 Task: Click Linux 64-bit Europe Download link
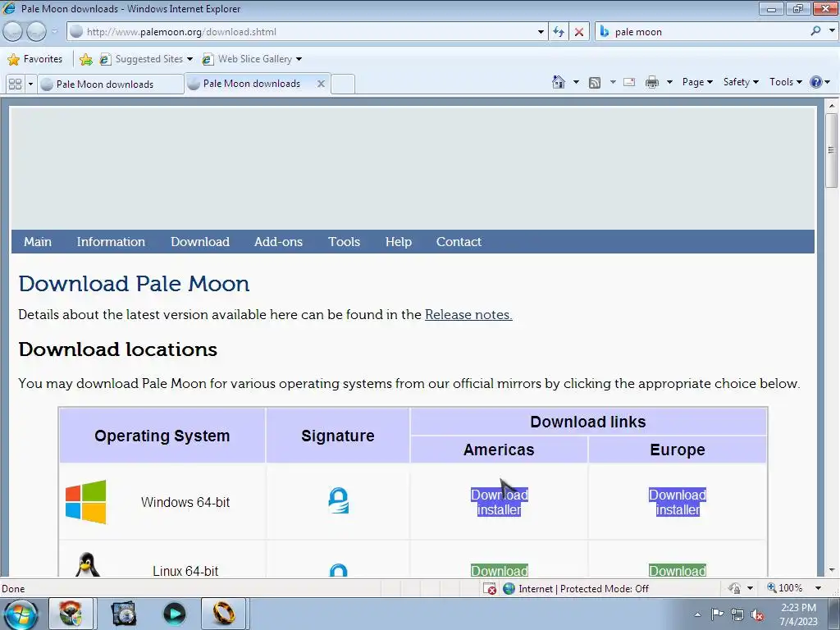677,571
